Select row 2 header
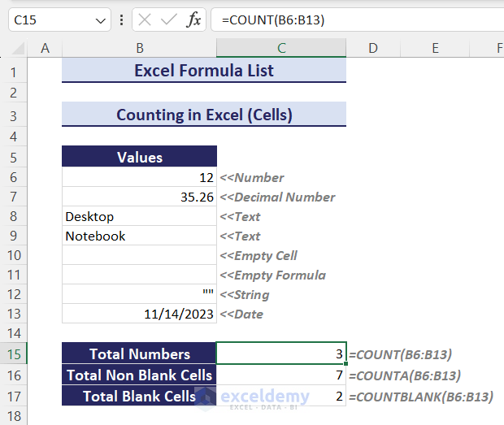504x425 pixels. coord(14,93)
